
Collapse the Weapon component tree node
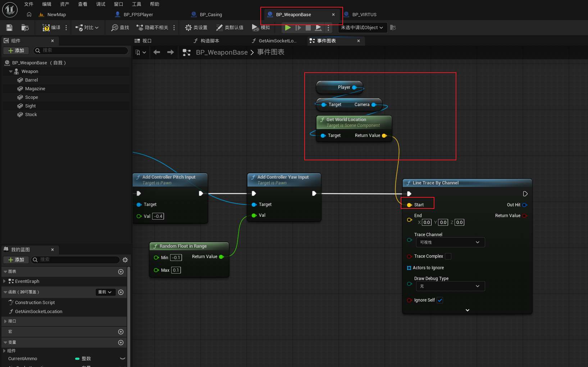(11, 72)
